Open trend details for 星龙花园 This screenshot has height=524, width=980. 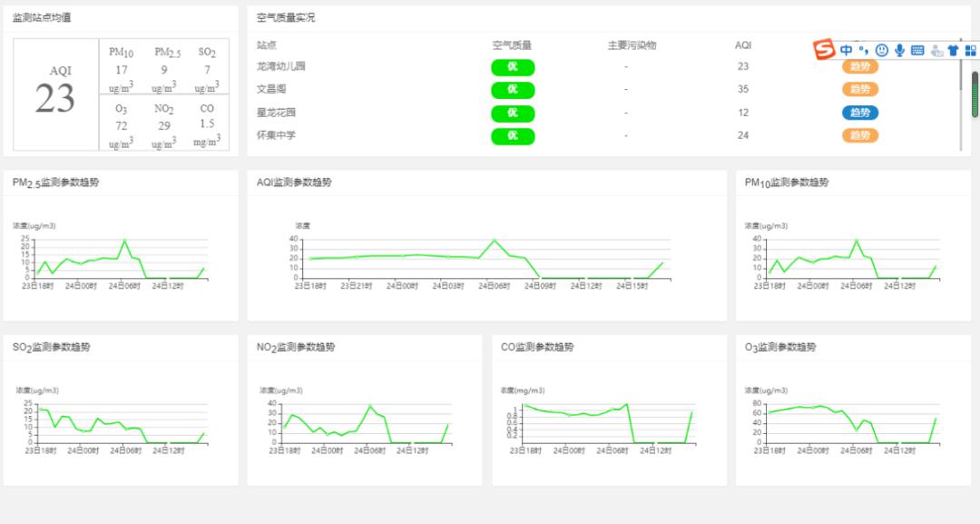859,113
